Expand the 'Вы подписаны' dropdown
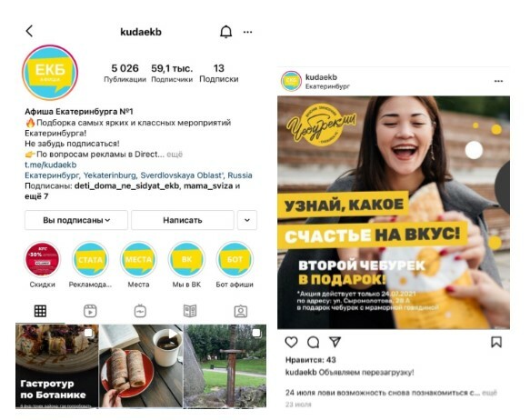530x420 pixels. click(76, 220)
